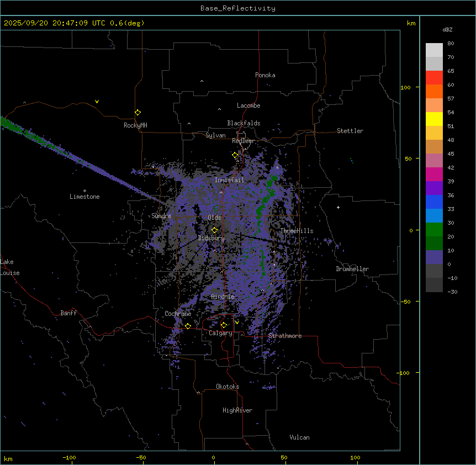Viewport: 476px width, 465px height.
Task: Click the Stettler city label
Action: click(350, 131)
